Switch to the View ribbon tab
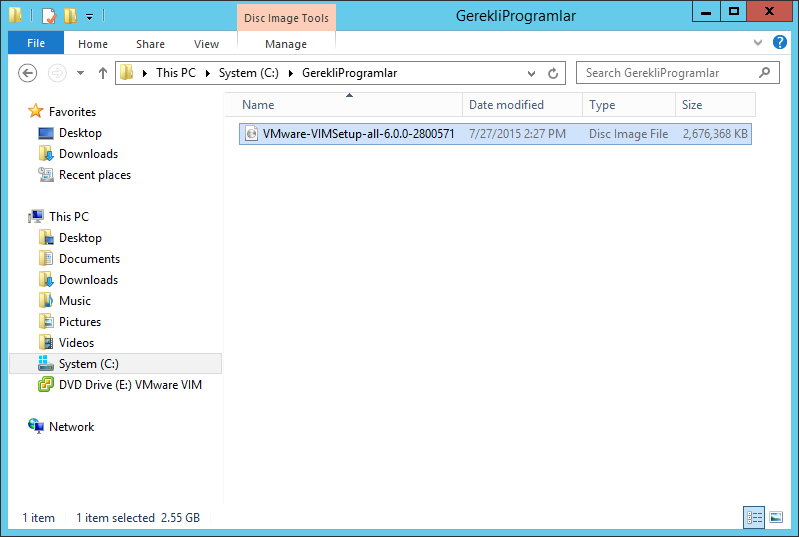Viewport: 799px width, 537px height. [206, 44]
